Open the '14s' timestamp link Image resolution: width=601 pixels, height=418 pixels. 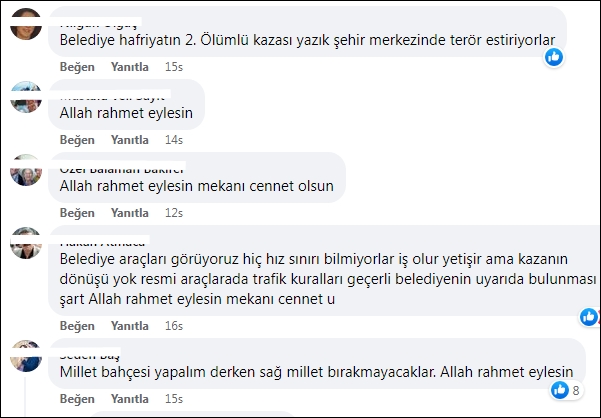click(x=174, y=140)
